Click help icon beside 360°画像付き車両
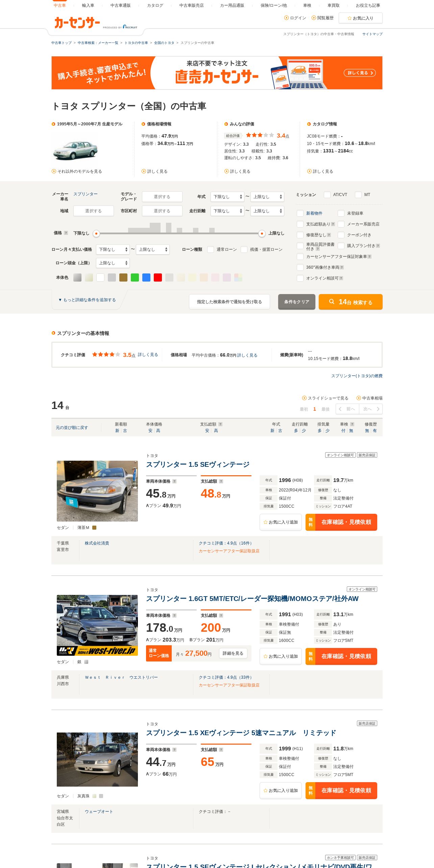434x868 pixels. click(342, 267)
